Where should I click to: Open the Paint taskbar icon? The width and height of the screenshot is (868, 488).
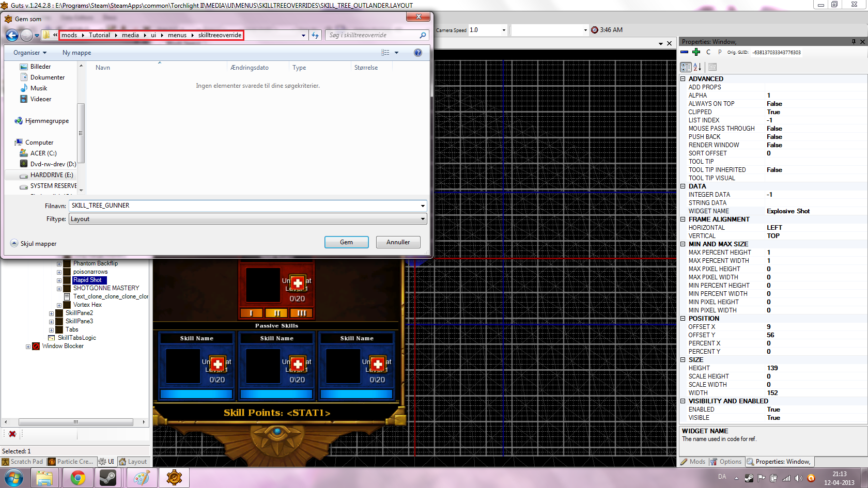click(x=142, y=478)
